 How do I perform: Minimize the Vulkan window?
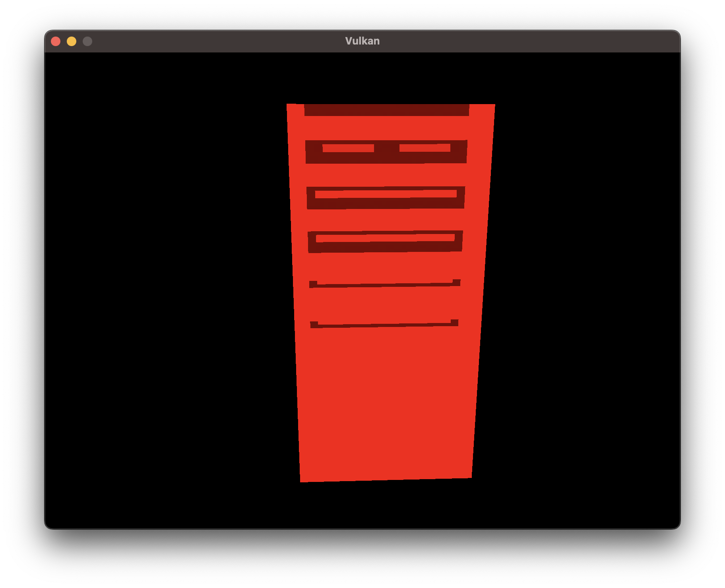(x=72, y=41)
